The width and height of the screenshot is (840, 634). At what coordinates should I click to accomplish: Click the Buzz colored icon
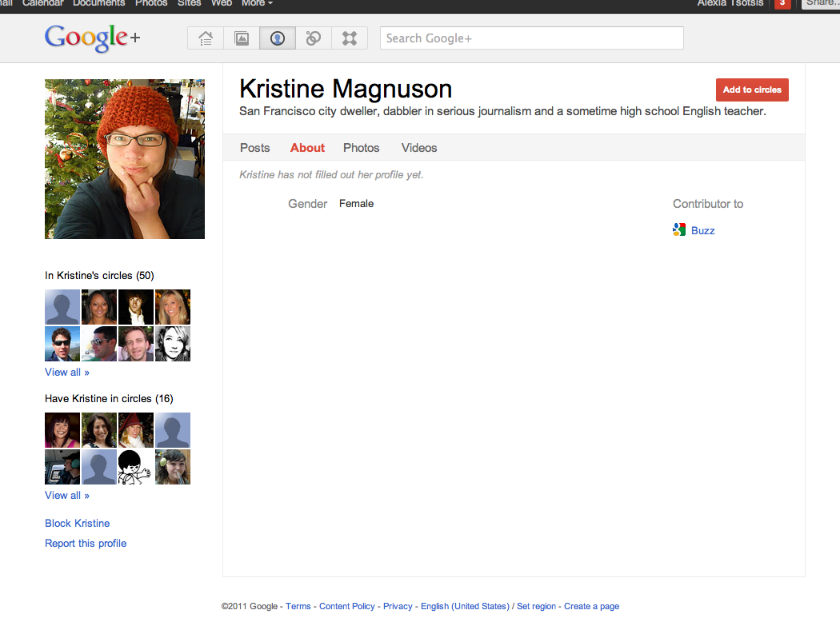(679, 230)
